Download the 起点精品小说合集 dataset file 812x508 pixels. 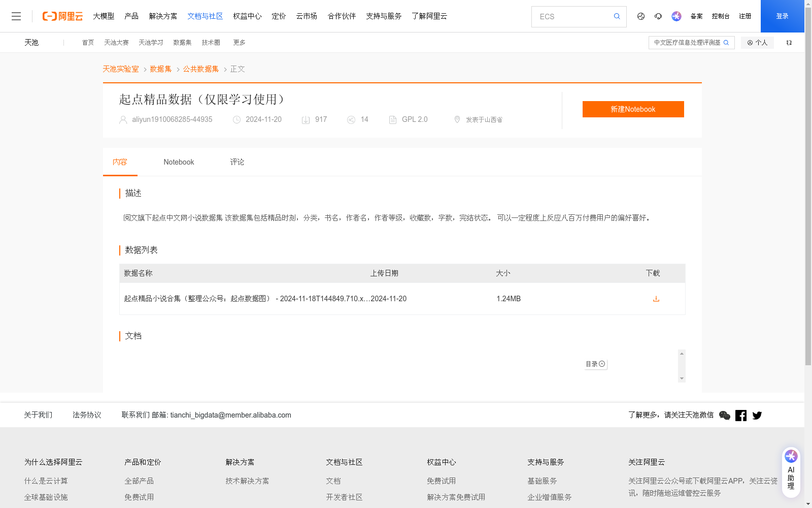point(656,299)
